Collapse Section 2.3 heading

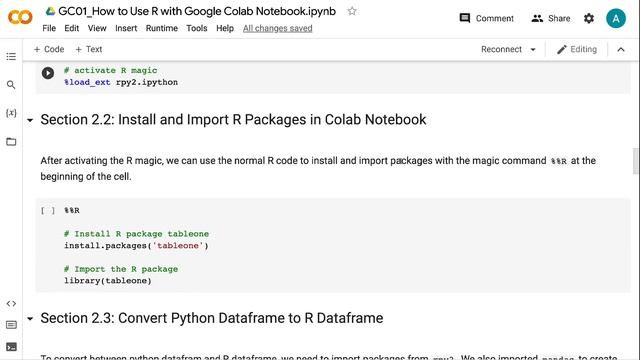coord(30,318)
